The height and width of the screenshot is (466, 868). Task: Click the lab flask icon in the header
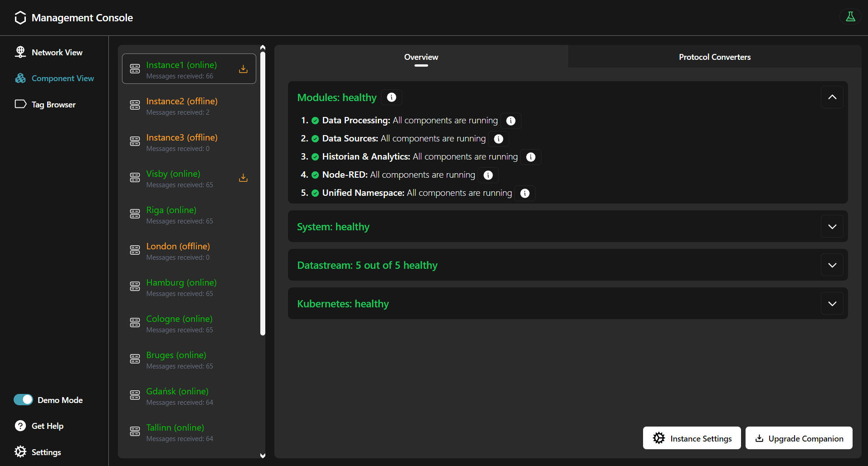[851, 17]
